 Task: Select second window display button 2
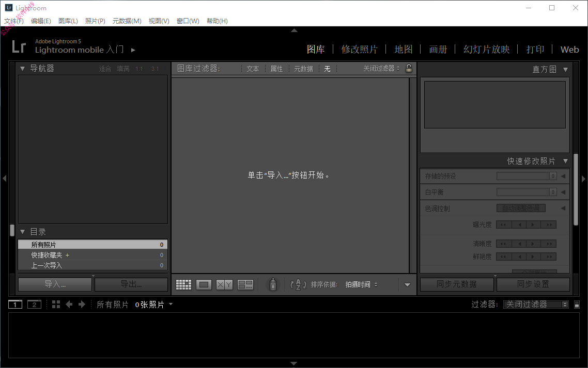(x=34, y=305)
